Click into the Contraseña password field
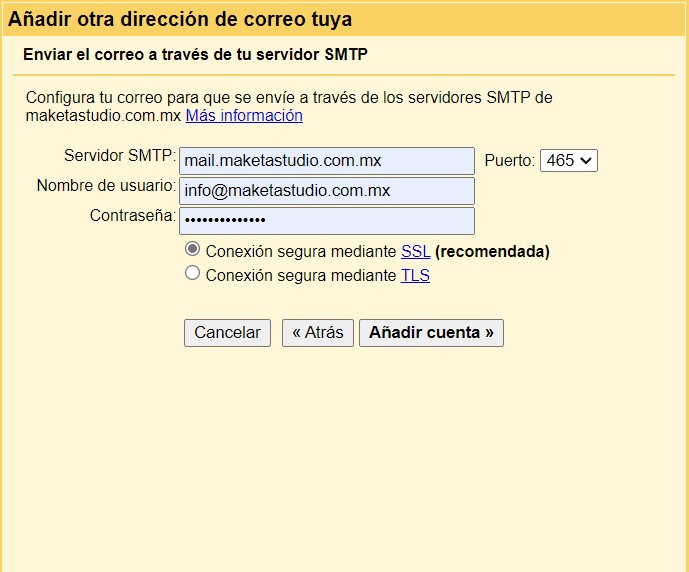The image size is (689, 572). pos(326,220)
